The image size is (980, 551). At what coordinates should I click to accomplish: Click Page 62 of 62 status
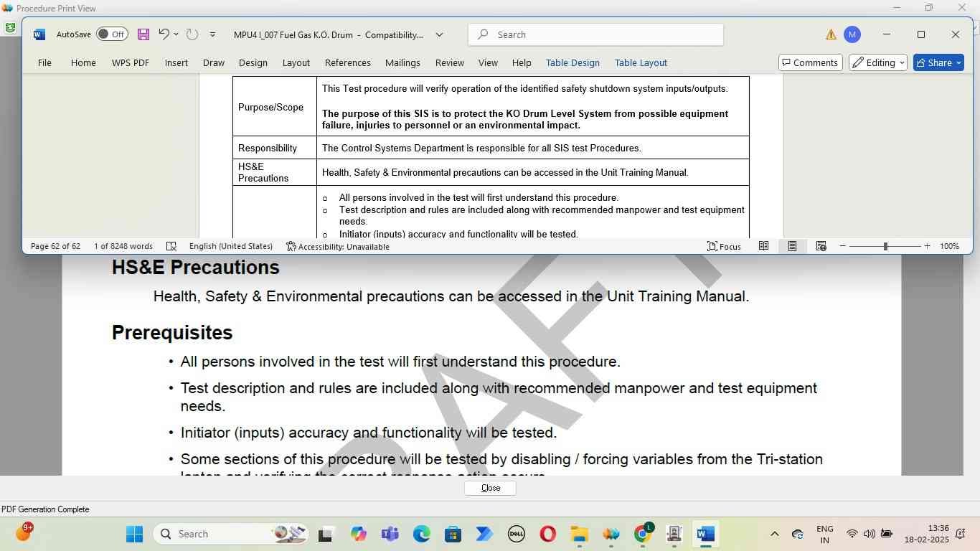[55, 246]
